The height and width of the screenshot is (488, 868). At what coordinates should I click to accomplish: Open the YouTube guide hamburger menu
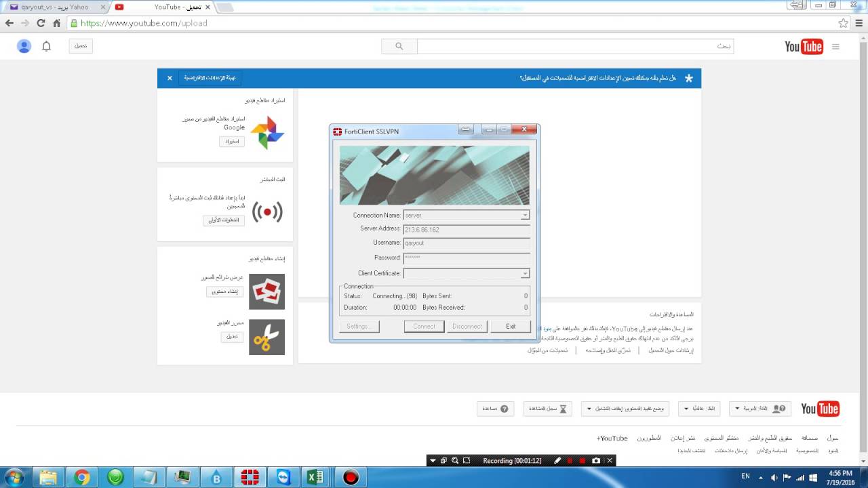tap(835, 47)
